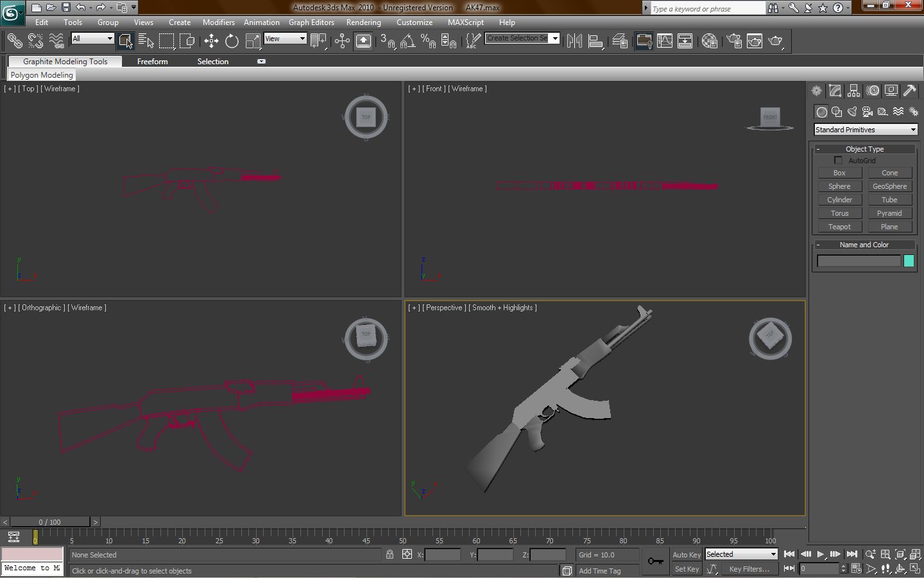The width and height of the screenshot is (924, 578).
Task: Switch to the Freeform tab
Action: (153, 62)
